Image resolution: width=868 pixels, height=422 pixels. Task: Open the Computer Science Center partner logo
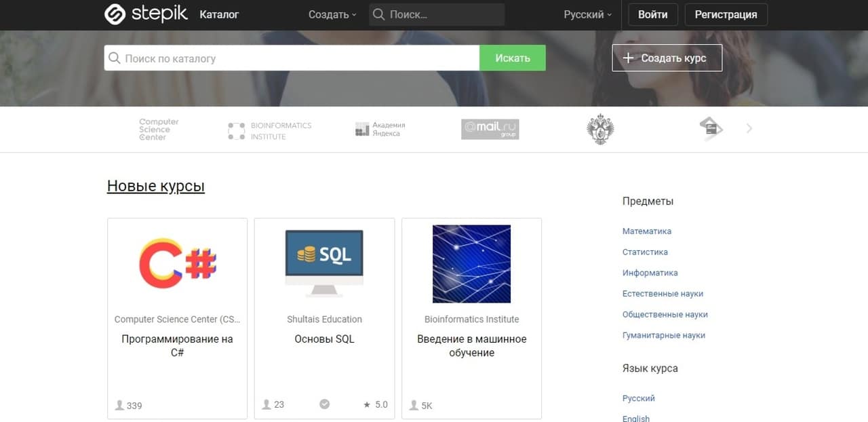(159, 129)
